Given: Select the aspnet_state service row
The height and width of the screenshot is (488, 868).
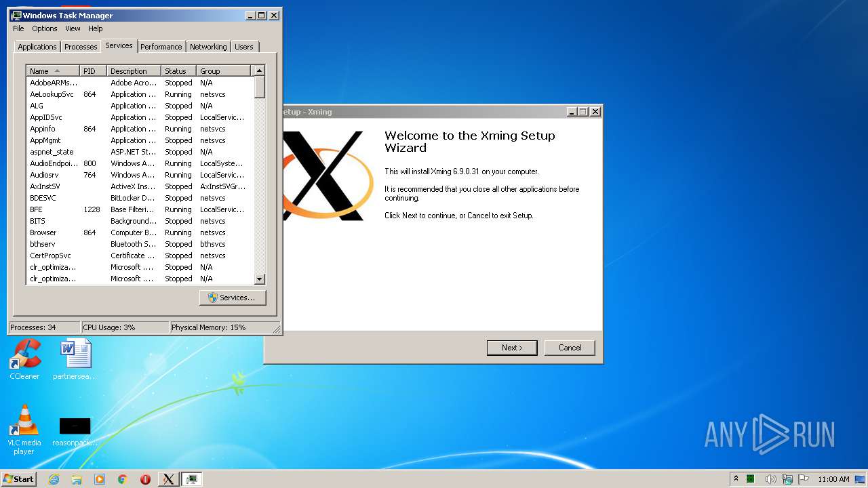Looking at the screenshot, I should (140, 152).
